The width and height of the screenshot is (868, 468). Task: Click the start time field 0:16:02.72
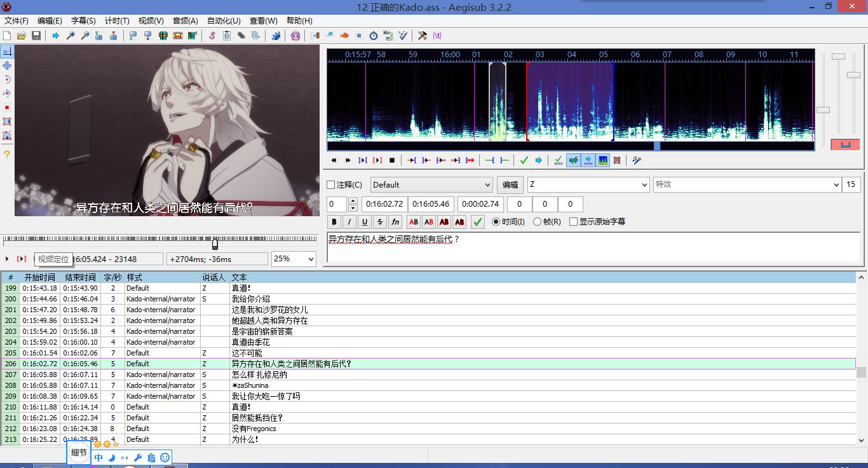pyautogui.click(x=384, y=204)
